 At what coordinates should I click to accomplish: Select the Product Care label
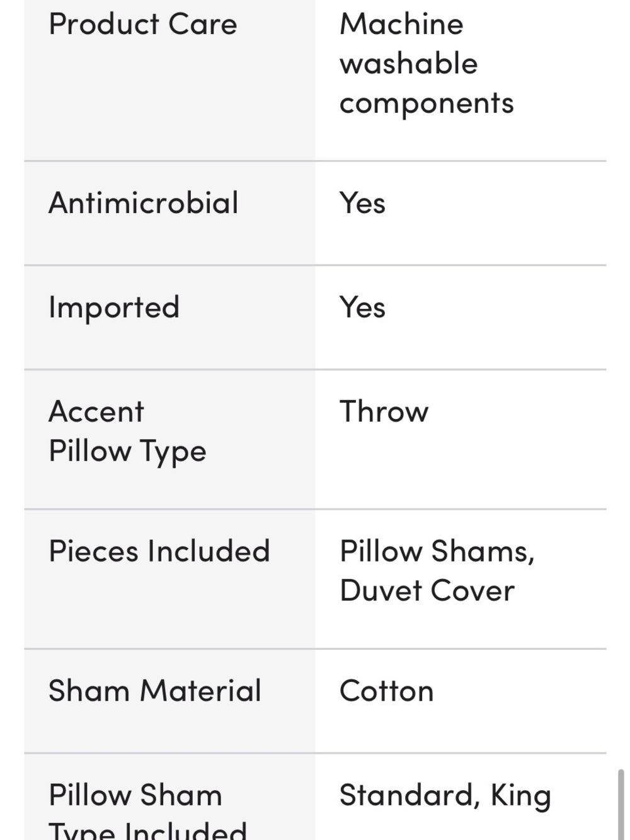point(143,25)
